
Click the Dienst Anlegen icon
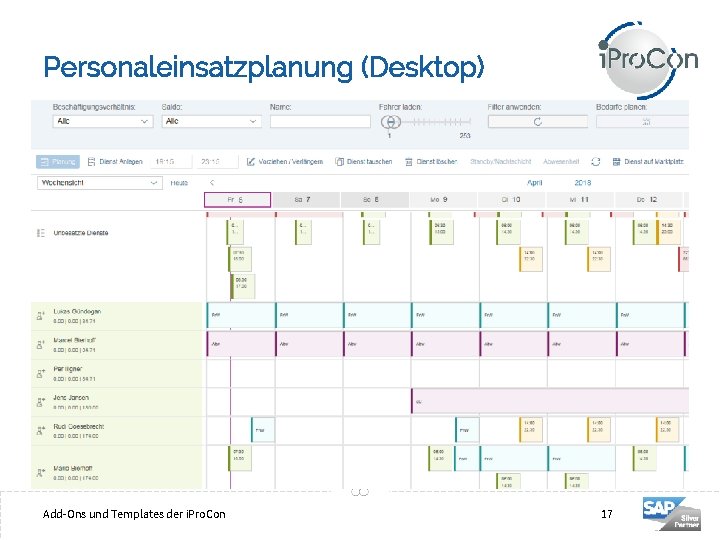[91, 162]
